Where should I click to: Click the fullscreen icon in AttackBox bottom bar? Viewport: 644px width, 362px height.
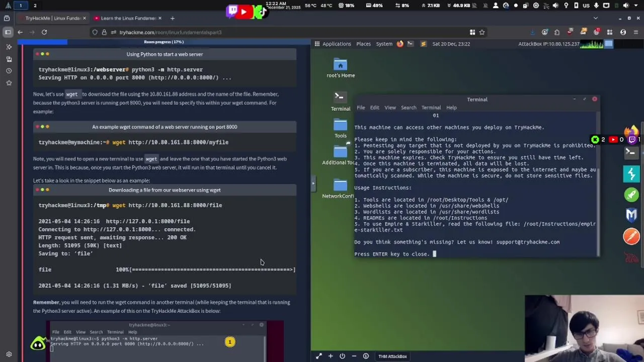318,356
